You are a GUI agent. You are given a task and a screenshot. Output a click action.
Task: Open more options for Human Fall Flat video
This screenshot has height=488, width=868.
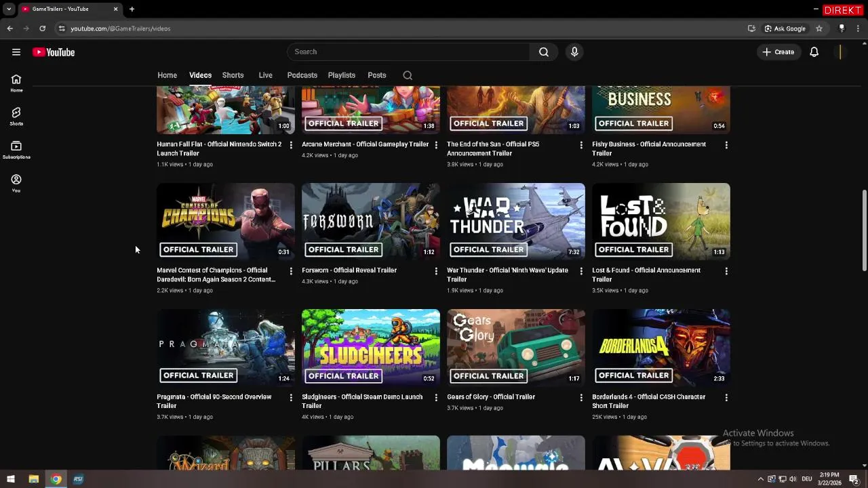tap(291, 145)
